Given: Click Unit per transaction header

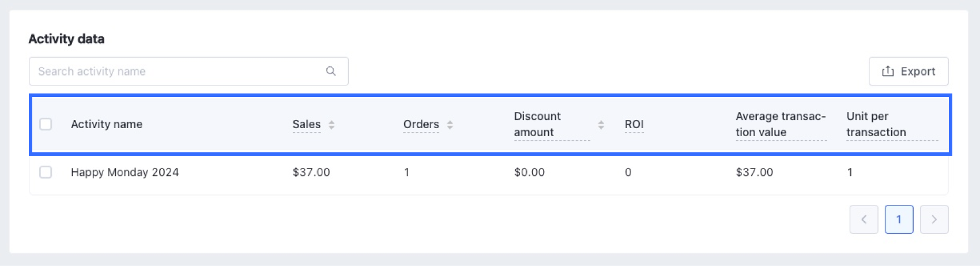Looking at the screenshot, I should pyautogui.click(x=876, y=124).
